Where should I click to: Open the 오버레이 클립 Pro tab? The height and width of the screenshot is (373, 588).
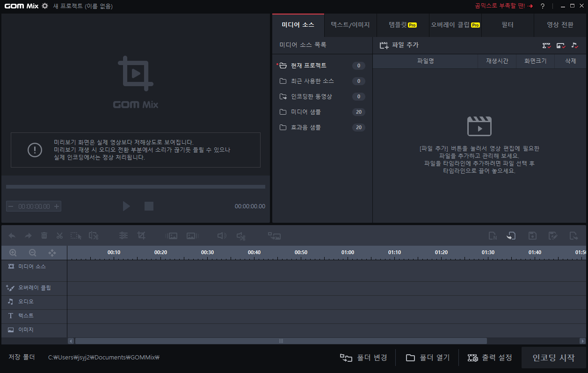coord(455,25)
